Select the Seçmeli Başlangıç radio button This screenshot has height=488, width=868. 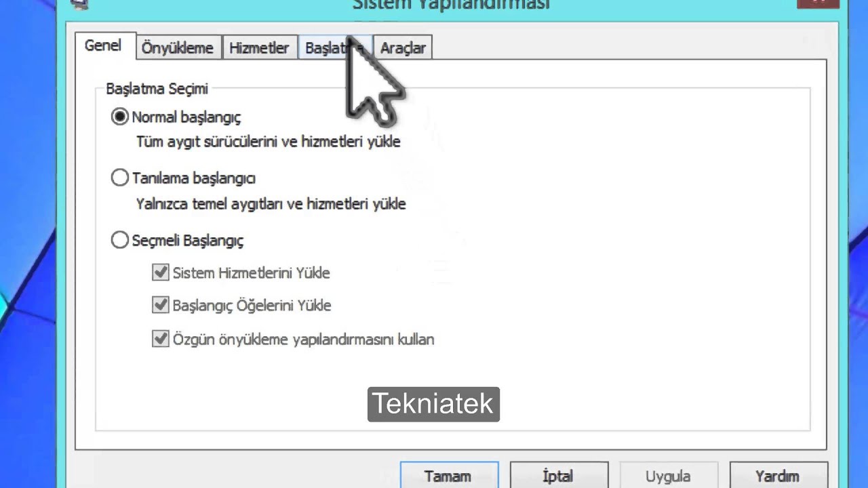(120, 241)
